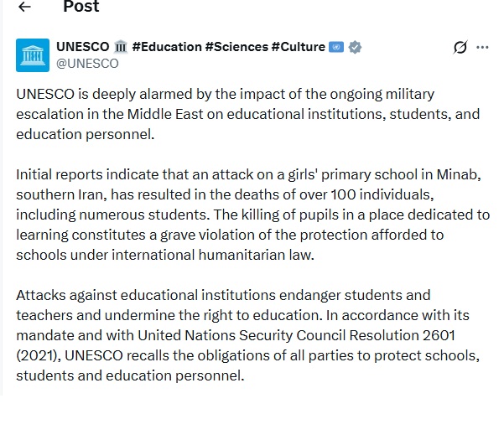Open the UNESCO profile avatar

pos(33,54)
